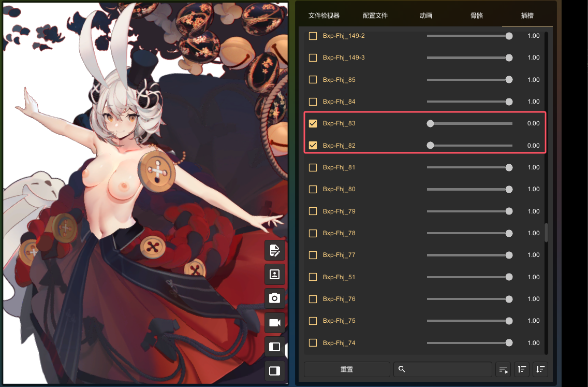Click the 1.00 value of Bxp-Fhj_77

click(533, 255)
